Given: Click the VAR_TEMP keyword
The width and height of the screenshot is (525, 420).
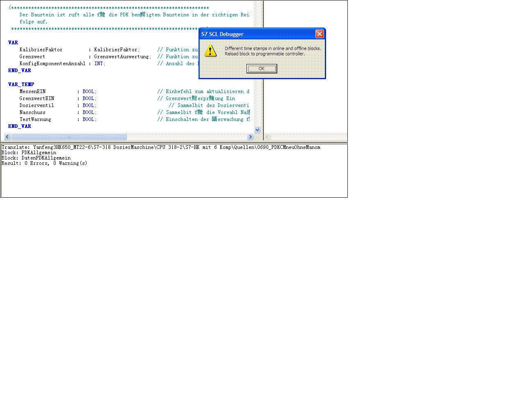Looking at the screenshot, I should click(21, 84).
